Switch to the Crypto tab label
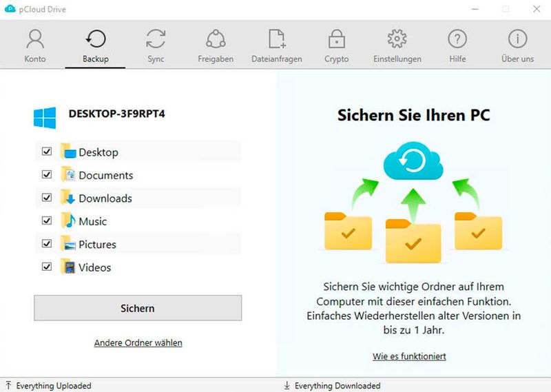This screenshot has width=551, height=392. click(337, 59)
